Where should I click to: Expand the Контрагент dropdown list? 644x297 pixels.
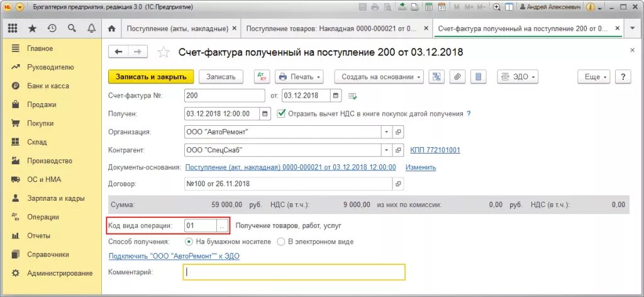coord(387,150)
